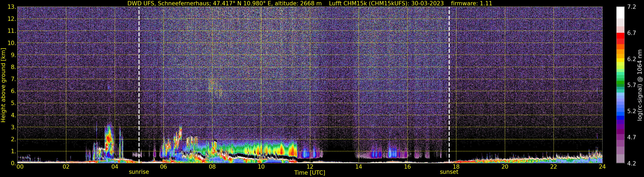
Task: Click the '18' time tick label
Action: 456,167
